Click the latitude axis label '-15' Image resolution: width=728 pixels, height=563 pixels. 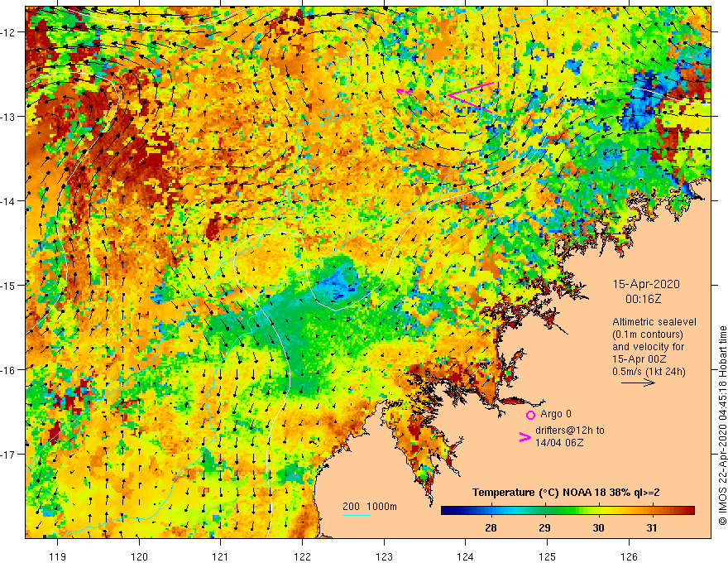(9, 285)
